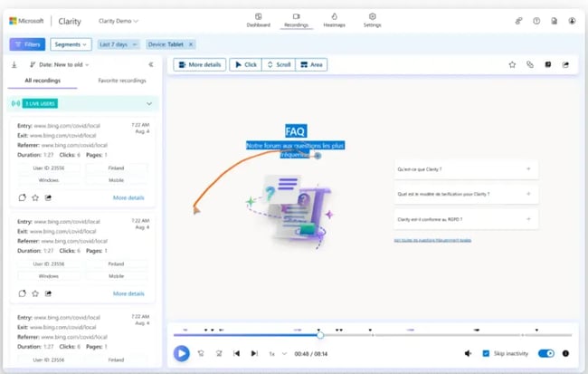Click the FAQ illustration in the recorded page
Viewport: 588px width, 374px height.
(x=290, y=212)
